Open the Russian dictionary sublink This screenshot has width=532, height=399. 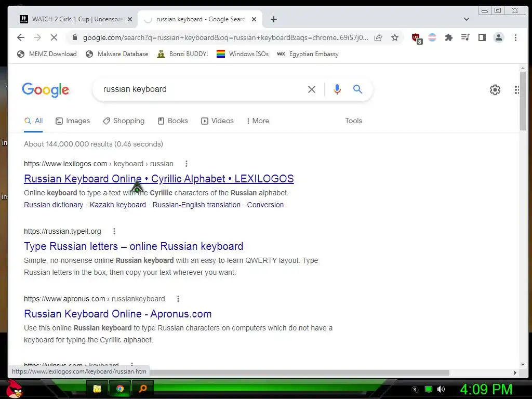[x=54, y=205]
